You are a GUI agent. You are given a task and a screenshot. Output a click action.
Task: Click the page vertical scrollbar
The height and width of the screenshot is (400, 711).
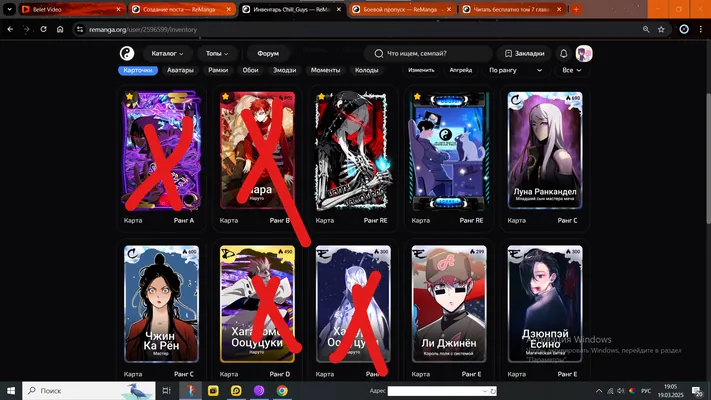tap(708, 159)
